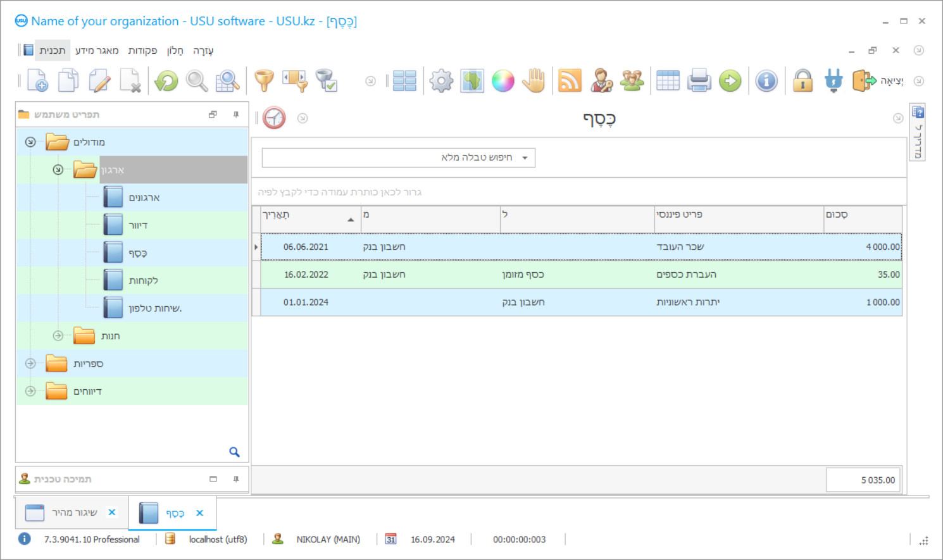Toggle pin on תמיכה טכנית panel
The image size is (943, 560).
coord(236,479)
